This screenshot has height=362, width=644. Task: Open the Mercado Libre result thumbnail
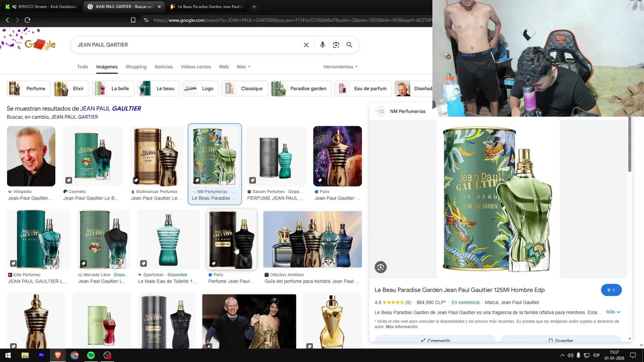click(x=103, y=240)
